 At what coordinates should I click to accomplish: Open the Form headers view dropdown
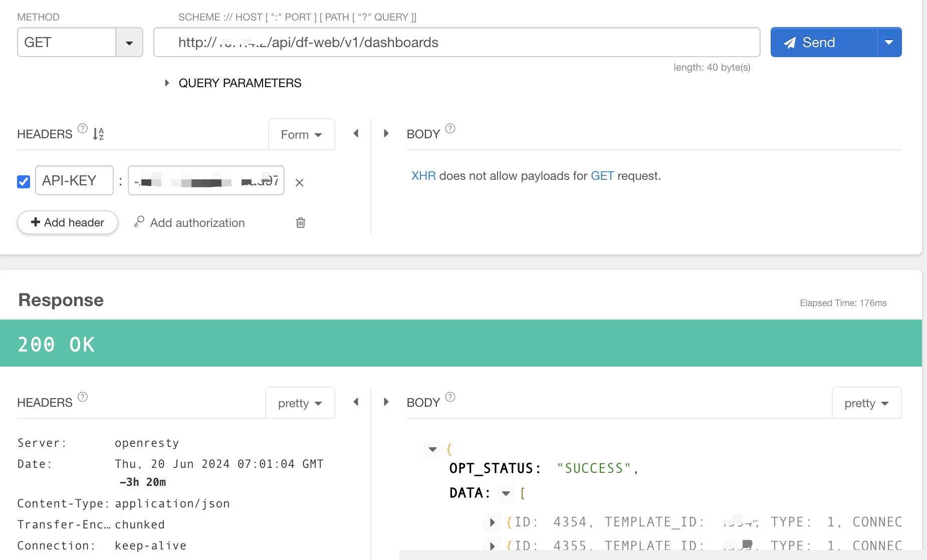pyautogui.click(x=301, y=135)
